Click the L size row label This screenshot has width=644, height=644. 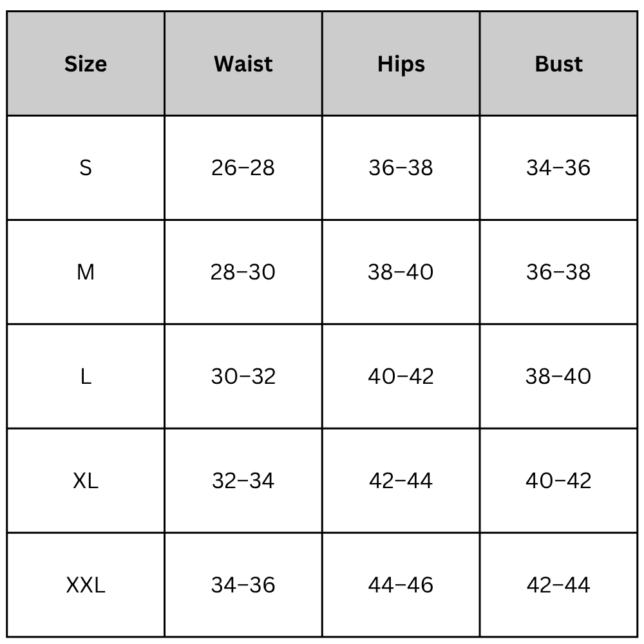pos(86,377)
